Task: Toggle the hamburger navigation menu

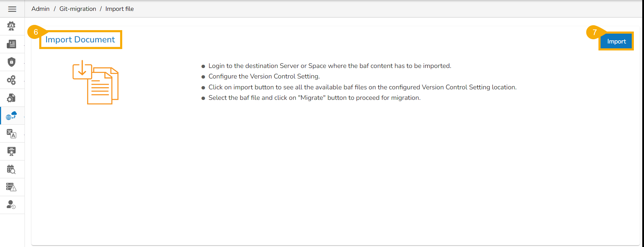Action: tap(12, 9)
